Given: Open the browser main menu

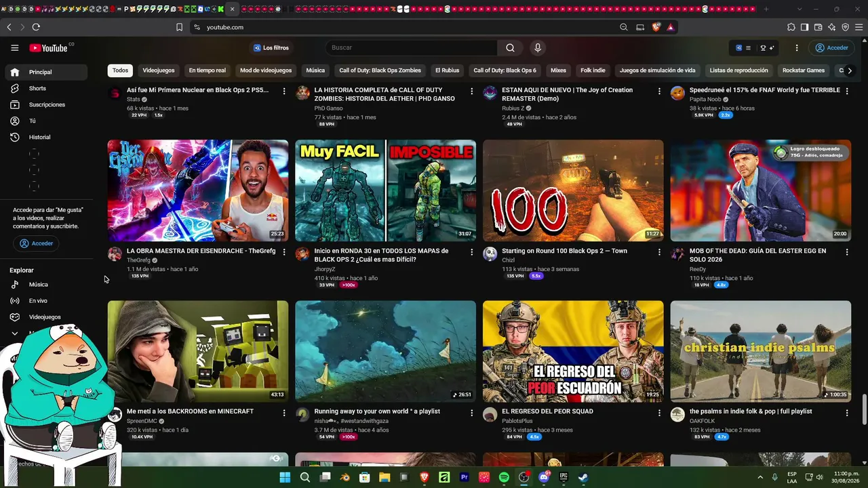Looking at the screenshot, I should pos(859,27).
